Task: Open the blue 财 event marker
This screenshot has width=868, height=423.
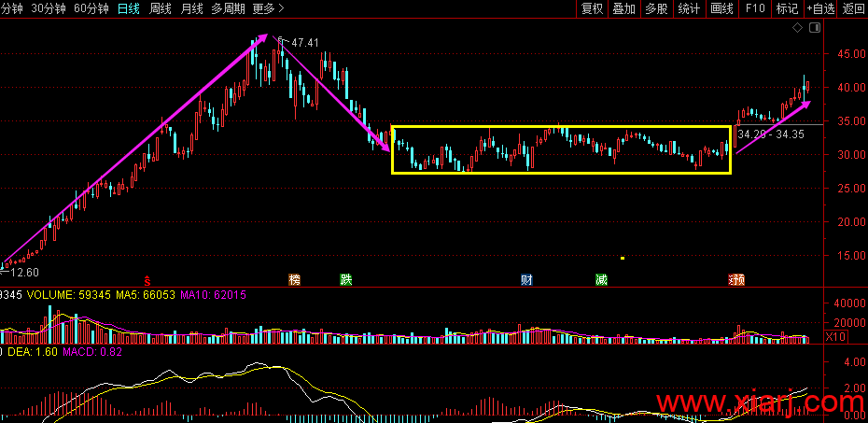Action: pyautogui.click(x=526, y=280)
